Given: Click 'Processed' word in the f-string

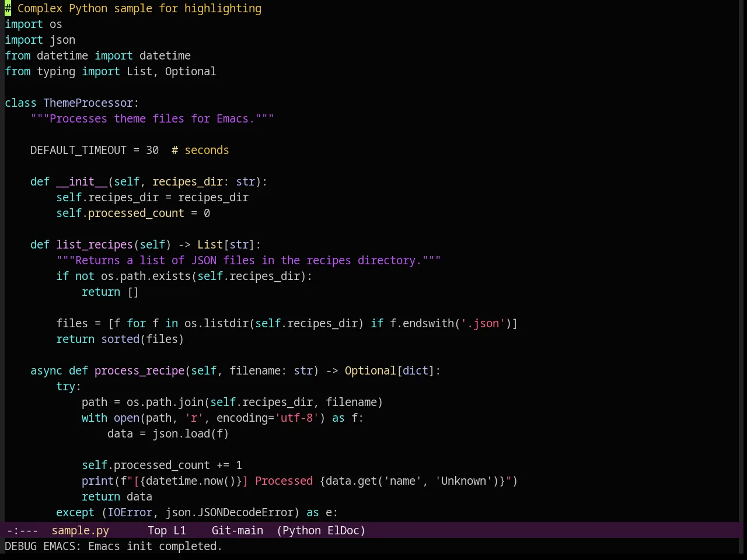Looking at the screenshot, I should coord(284,481).
